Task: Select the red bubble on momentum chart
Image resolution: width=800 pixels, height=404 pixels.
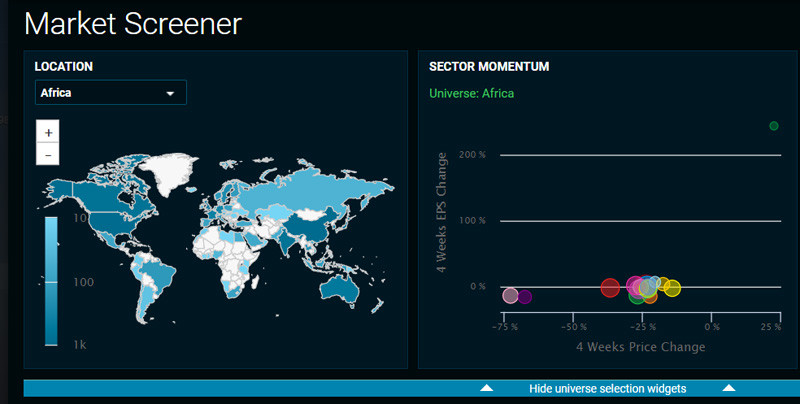Action: click(610, 288)
